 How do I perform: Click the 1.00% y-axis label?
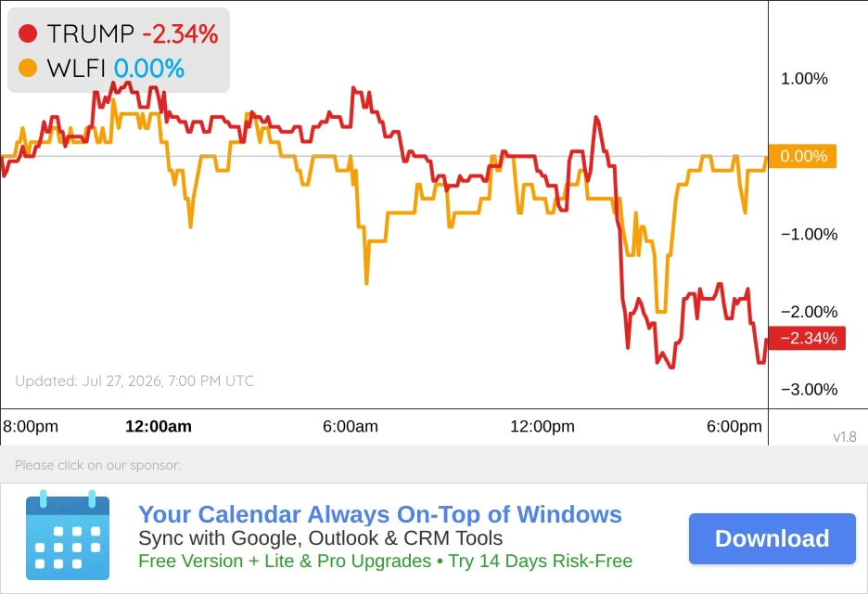804,79
